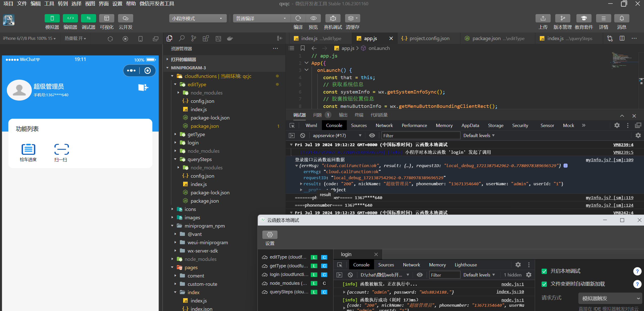Viewport: 644px width, 311px height.
Task: Tap the 扫一扫 scan icon in simulator
Action: (61, 149)
